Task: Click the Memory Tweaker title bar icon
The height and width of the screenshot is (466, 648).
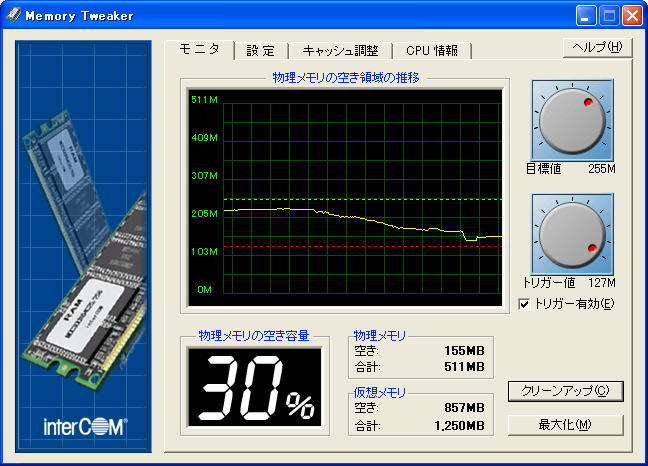Action: pyautogui.click(x=14, y=15)
